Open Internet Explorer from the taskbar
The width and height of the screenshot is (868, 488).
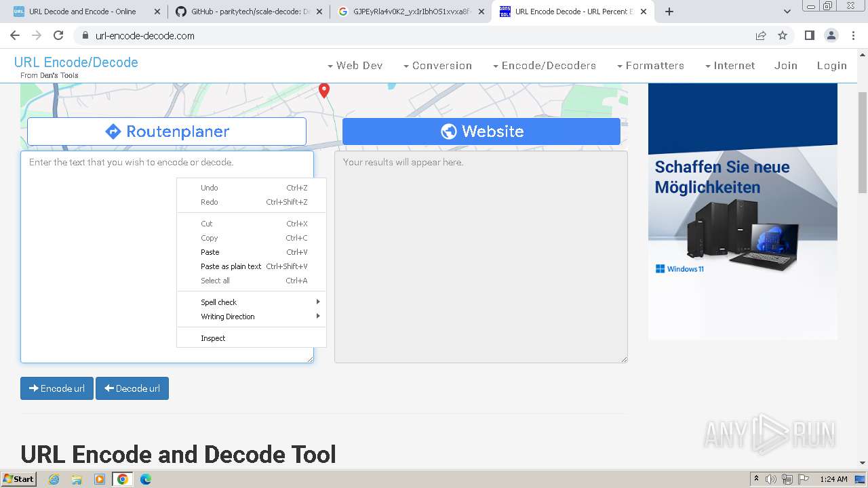point(54,479)
